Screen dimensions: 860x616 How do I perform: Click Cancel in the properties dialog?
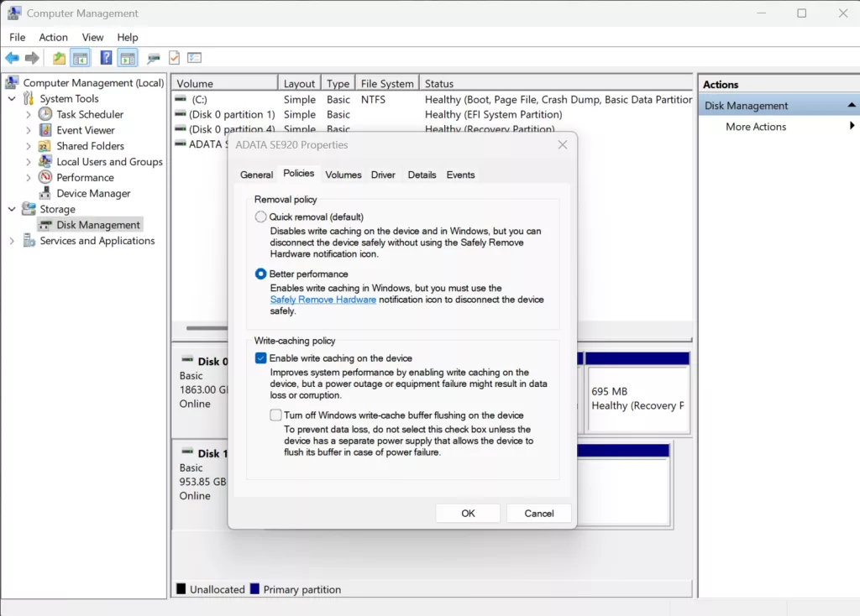tap(538, 513)
